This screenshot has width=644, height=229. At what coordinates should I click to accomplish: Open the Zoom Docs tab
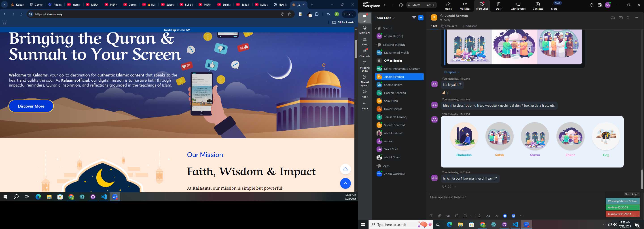pos(498,6)
